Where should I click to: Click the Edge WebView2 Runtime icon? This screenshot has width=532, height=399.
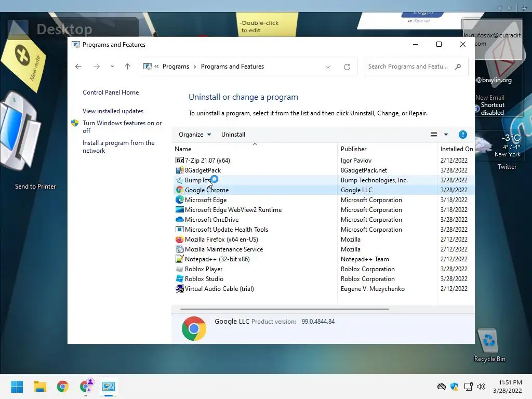pyautogui.click(x=179, y=209)
